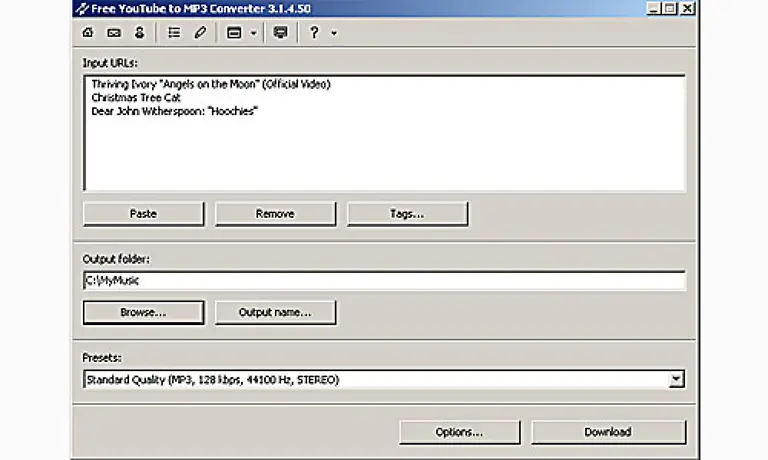The width and height of the screenshot is (768, 460).
Task: Click the empty space in the Input URLs list
Action: (384, 154)
